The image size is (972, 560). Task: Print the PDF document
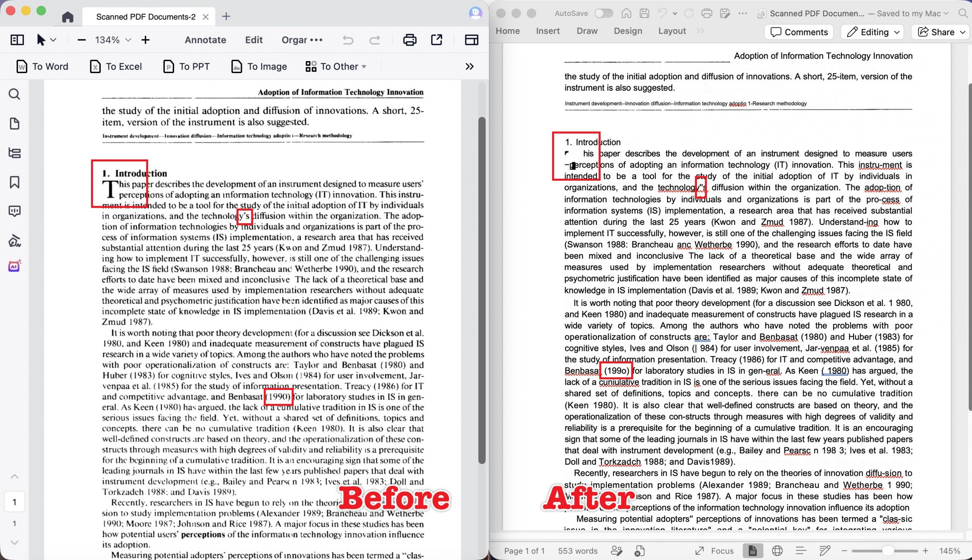point(410,39)
